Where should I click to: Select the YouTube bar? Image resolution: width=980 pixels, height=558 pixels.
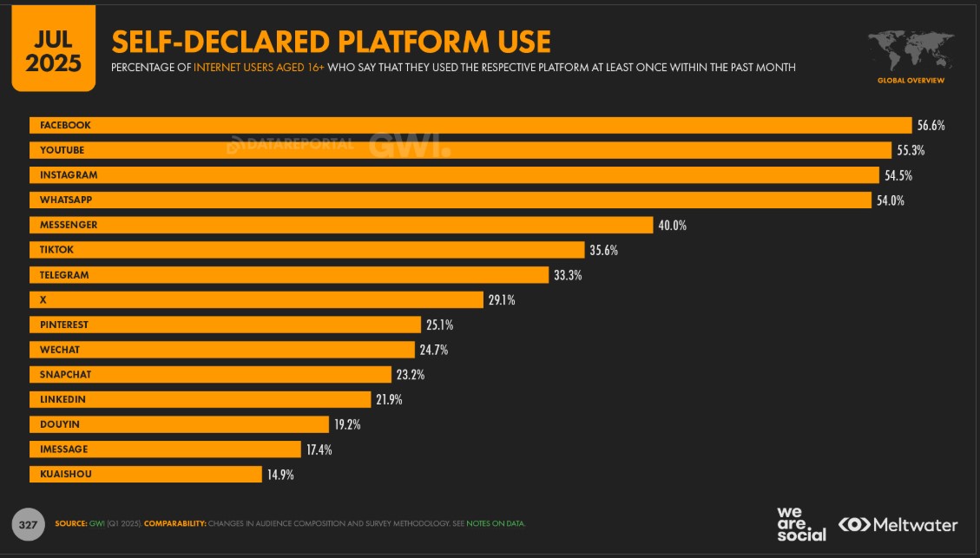(x=460, y=150)
